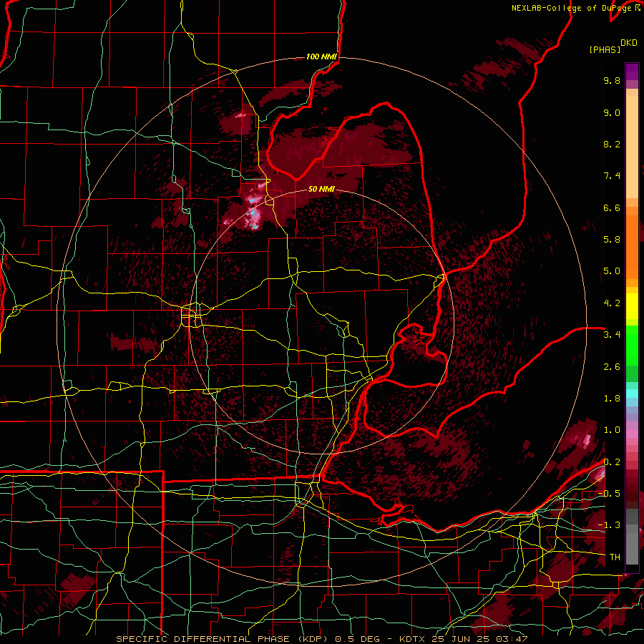Select the 1.8 scale value
This screenshot has width=644, height=644.
click(612, 399)
